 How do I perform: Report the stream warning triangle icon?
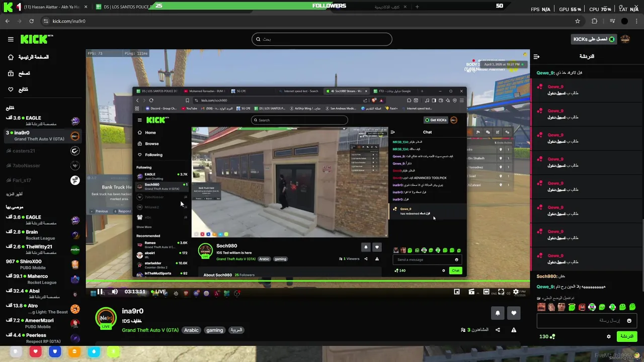tap(514, 330)
